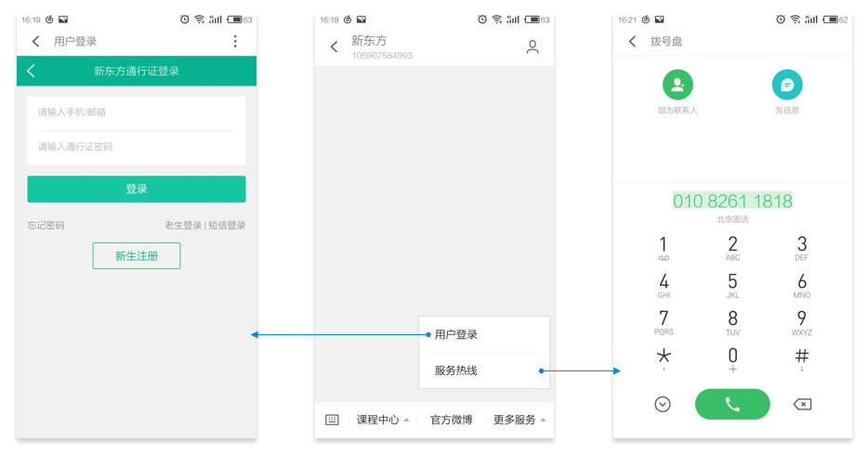Image resolution: width=868 pixels, height=454 pixels.
Task: Open the 官方微博 bottom menu item
Action: click(451, 420)
